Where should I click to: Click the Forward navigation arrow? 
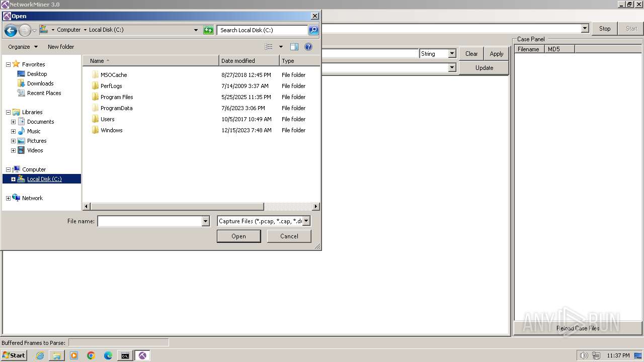coord(25,30)
